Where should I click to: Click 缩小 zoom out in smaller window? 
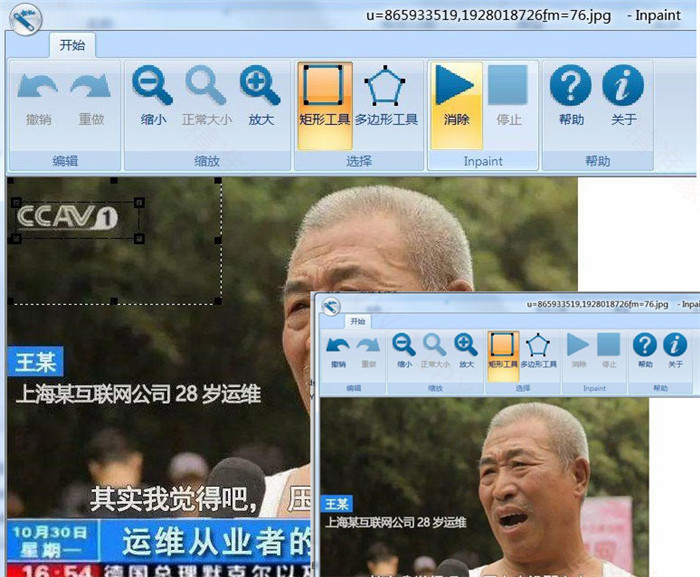[404, 351]
